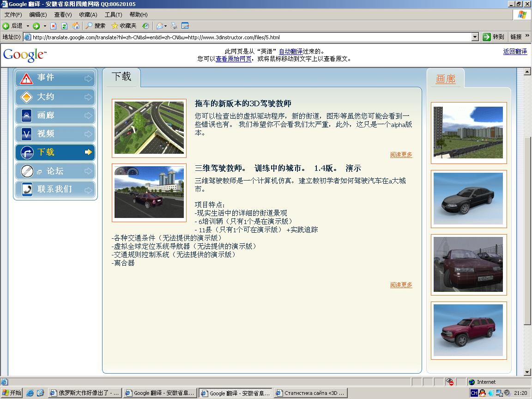The image size is (532, 399).
Task: Click the Print icon in toolbar
Action: coord(174,26)
